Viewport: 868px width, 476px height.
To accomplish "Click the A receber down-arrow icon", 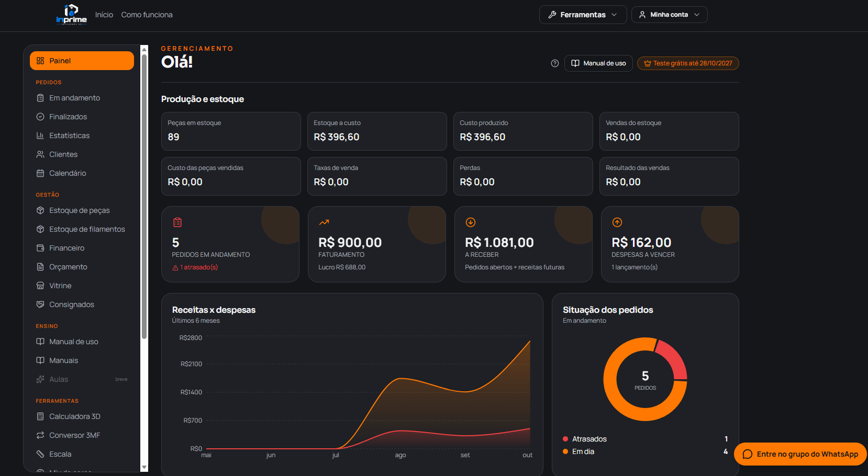I will [471, 222].
